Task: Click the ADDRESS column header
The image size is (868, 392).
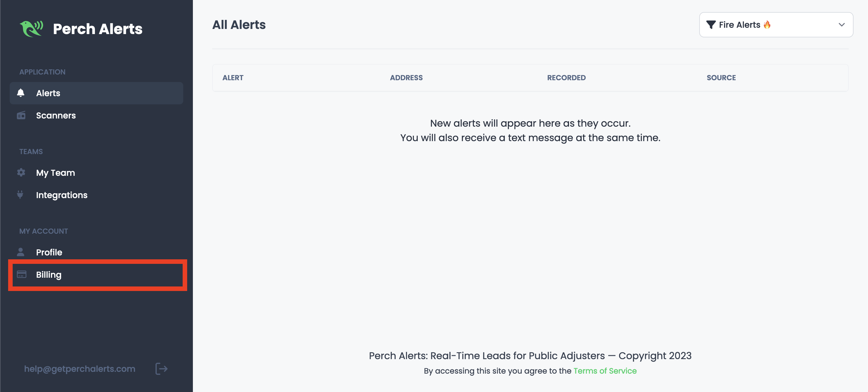Action: (406, 78)
